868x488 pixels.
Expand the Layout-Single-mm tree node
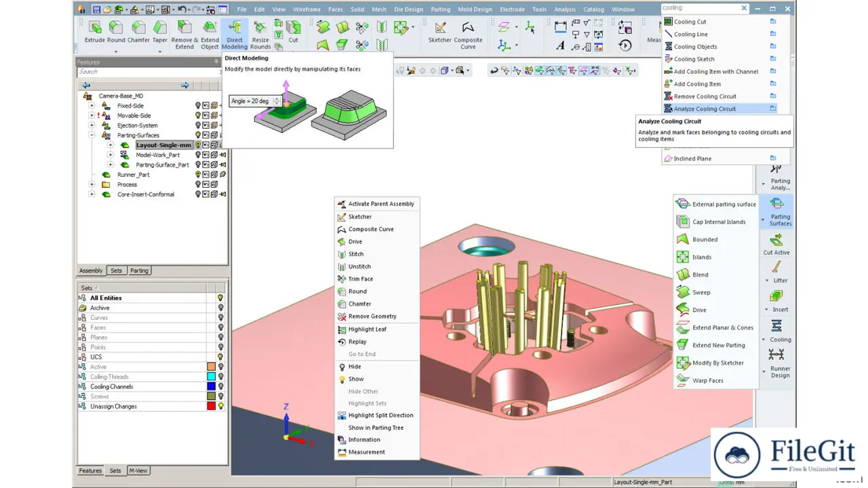(x=111, y=145)
